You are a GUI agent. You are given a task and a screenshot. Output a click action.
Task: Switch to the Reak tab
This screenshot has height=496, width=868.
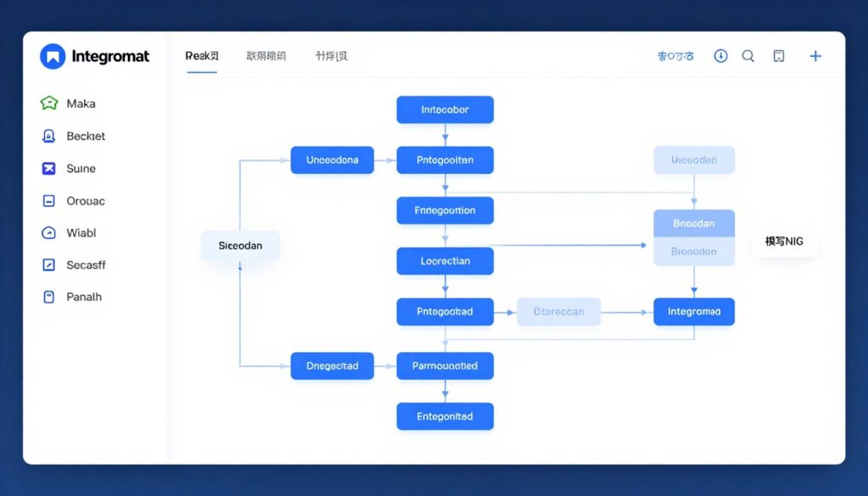point(201,55)
